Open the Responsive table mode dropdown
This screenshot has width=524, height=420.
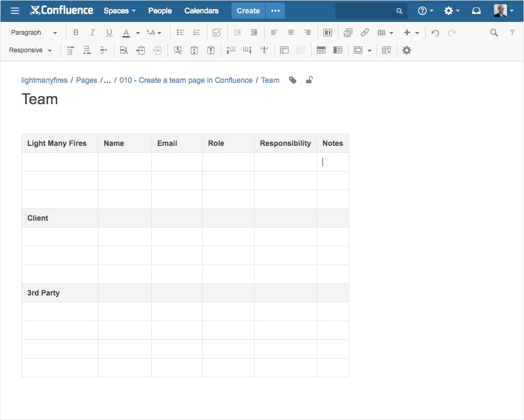30,50
